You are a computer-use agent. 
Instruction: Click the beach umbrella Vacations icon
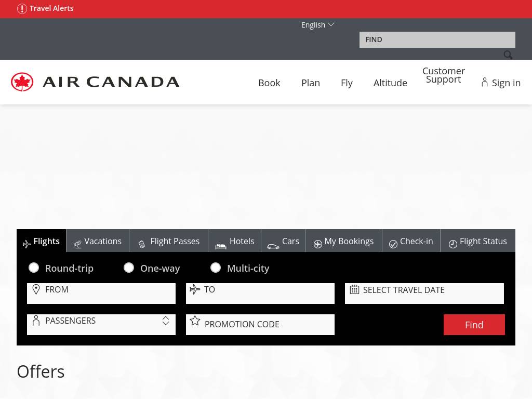(78, 244)
